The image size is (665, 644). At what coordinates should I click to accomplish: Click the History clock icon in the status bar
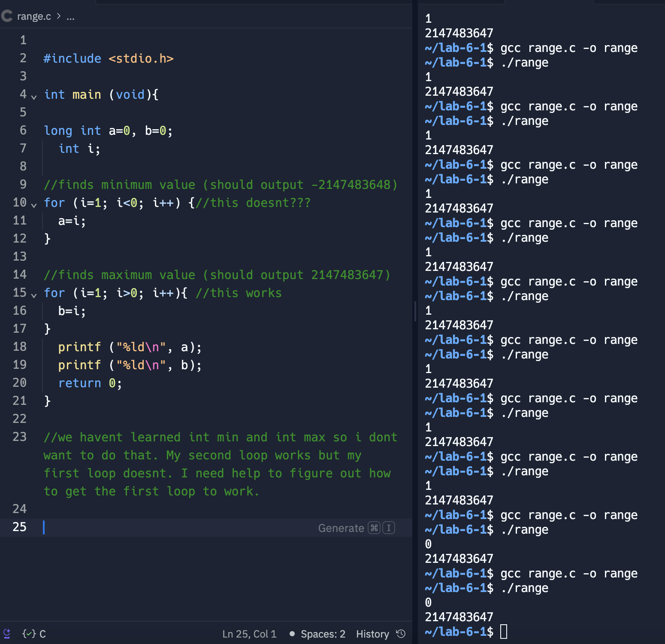click(x=401, y=633)
